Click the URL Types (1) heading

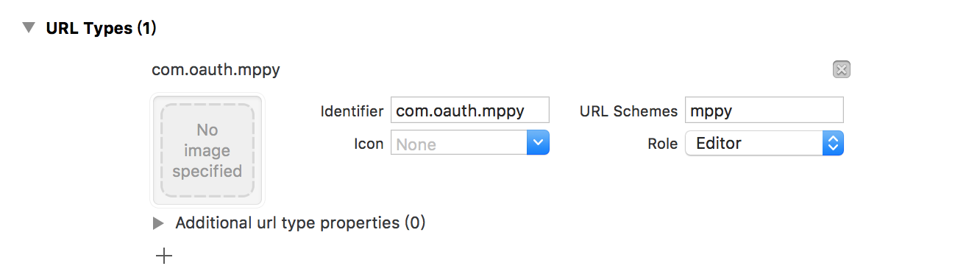coord(101,28)
